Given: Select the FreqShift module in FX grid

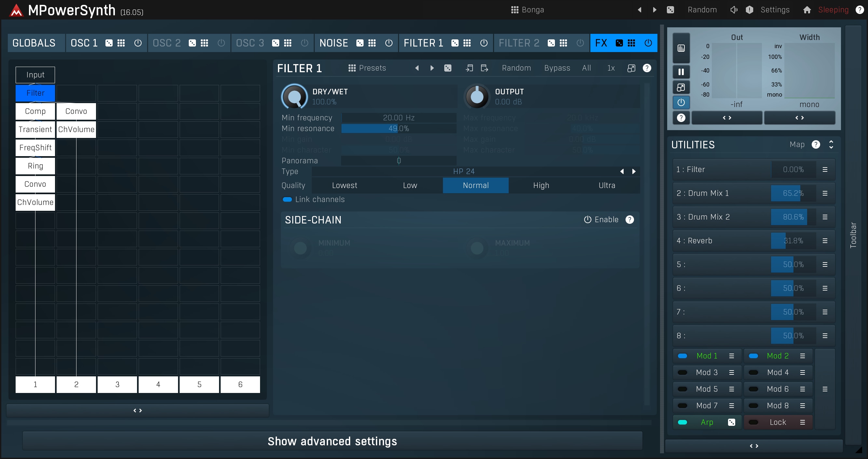Looking at the screenshot, I should pyautogui.click(x=35, y=147).
